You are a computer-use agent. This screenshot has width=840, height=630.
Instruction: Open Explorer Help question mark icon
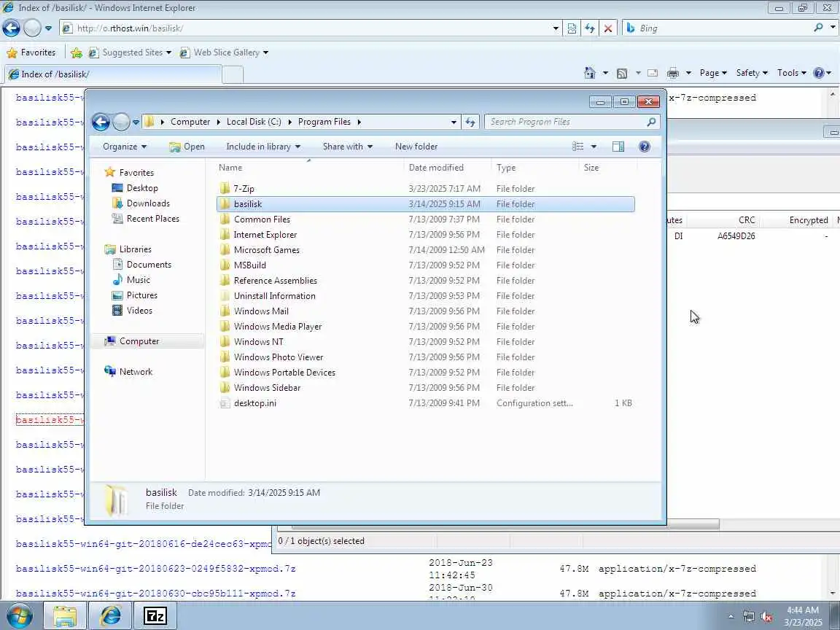pos(645,147)
